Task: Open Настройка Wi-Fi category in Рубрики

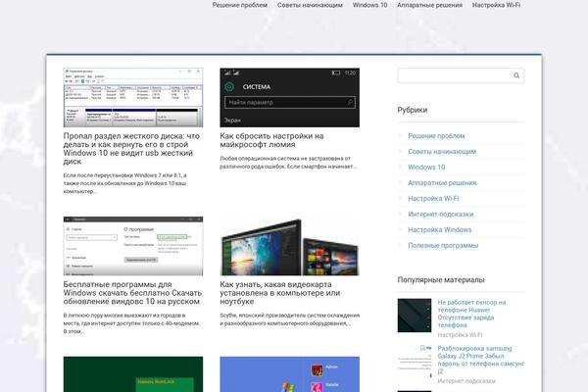Action: tap(433, 198)
